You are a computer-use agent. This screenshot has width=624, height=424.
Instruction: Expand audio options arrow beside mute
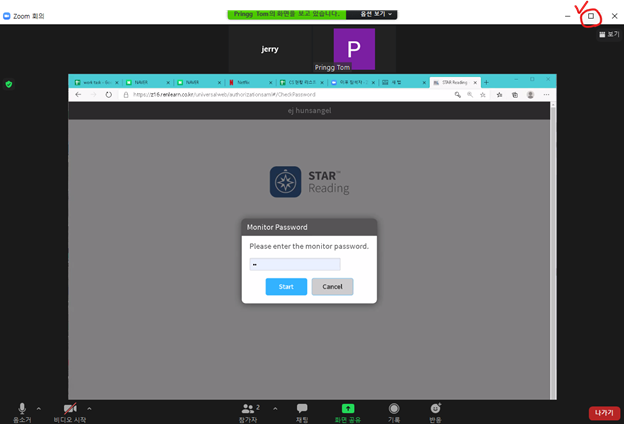pyautogui.click(x=39, y=408)
